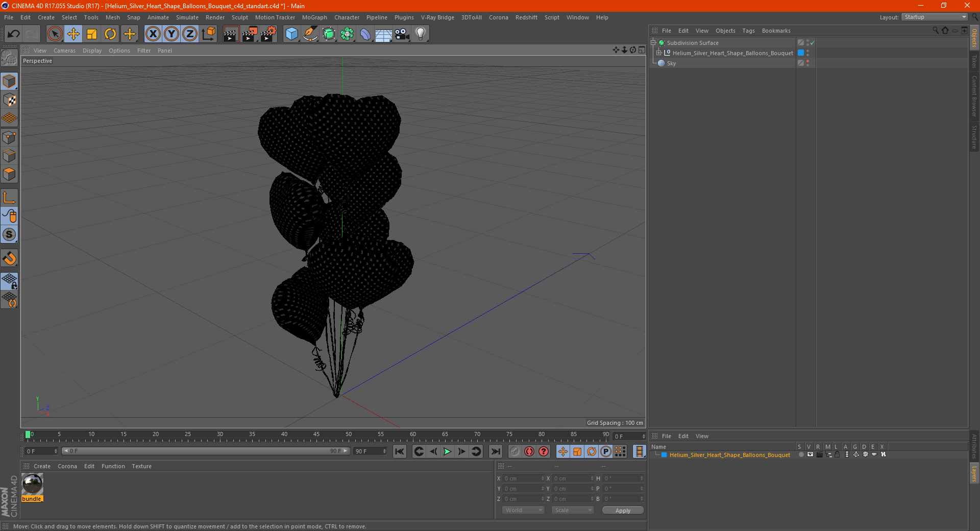Open the deformer Bend icon

point(365,34)
